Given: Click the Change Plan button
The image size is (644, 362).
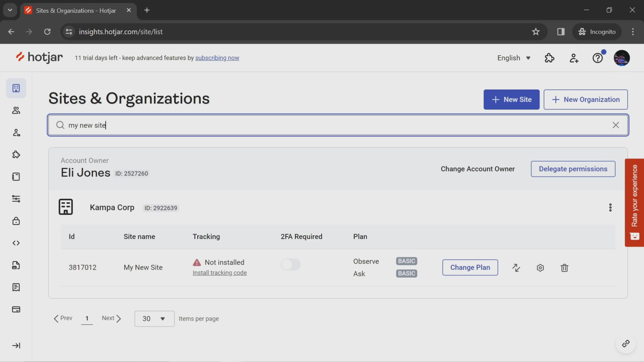Looking at the screenshot, I should click(x=470, y=268).
